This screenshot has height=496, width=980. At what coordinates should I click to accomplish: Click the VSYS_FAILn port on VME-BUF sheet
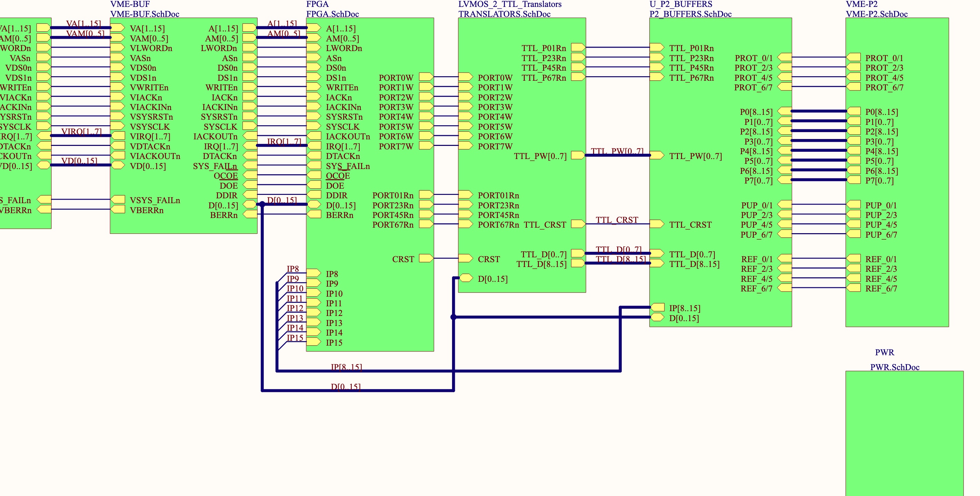(118, 199)
